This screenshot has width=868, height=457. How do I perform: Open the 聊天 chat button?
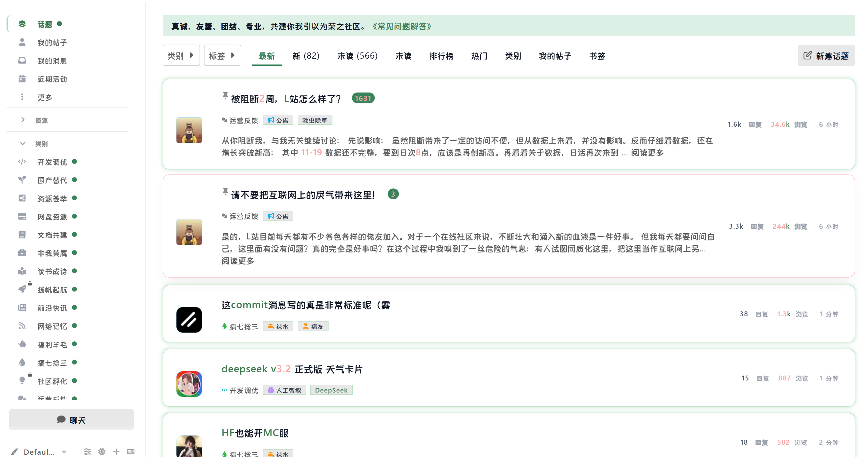(x=71, y=420)
